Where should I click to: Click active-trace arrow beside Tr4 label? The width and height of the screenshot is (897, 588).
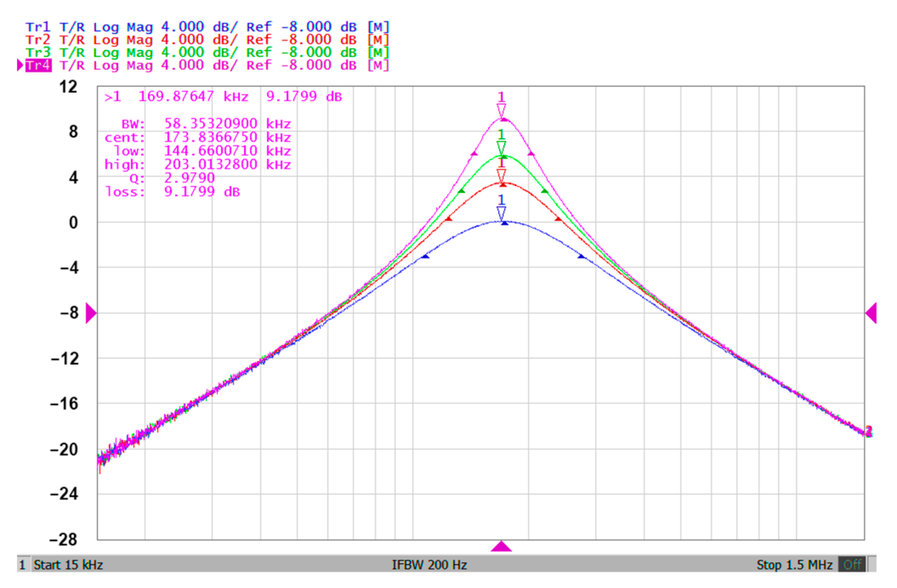pos(20,65)
